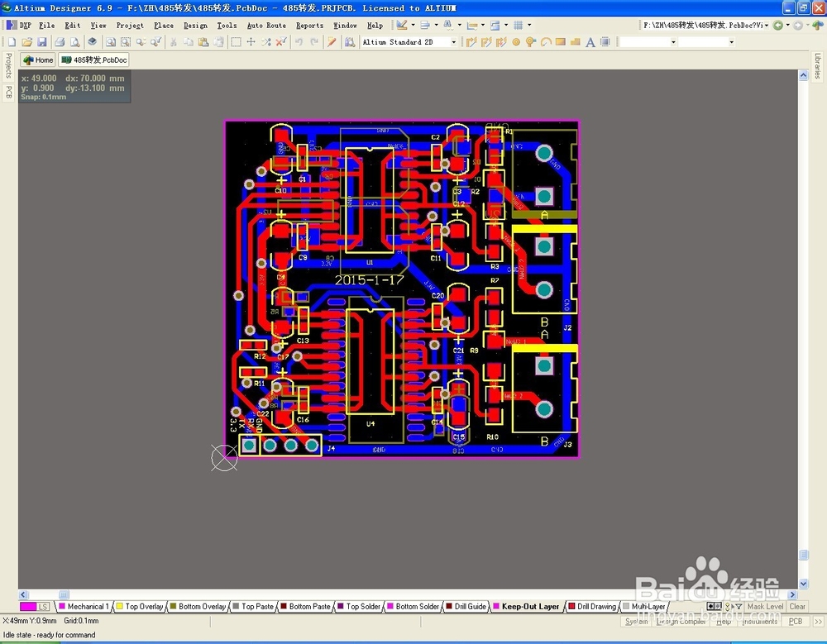
Task: Zoom into a selected area
Action: 126,42
